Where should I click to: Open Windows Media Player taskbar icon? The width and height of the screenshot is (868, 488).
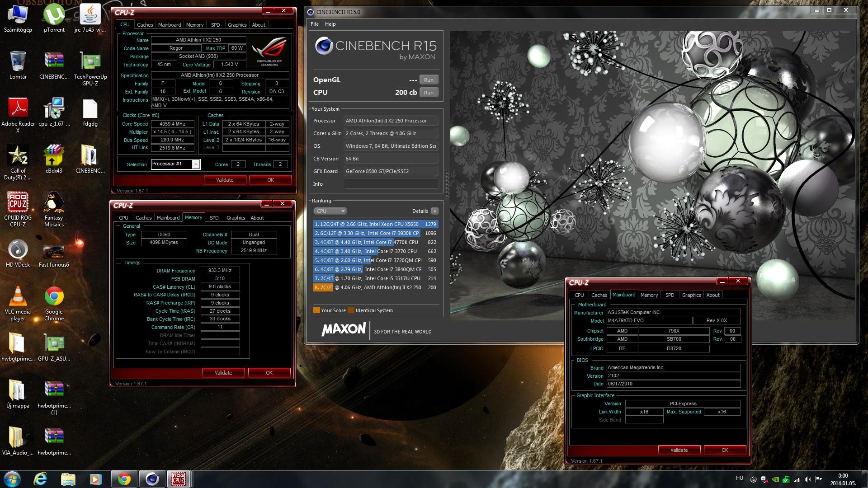96,479
